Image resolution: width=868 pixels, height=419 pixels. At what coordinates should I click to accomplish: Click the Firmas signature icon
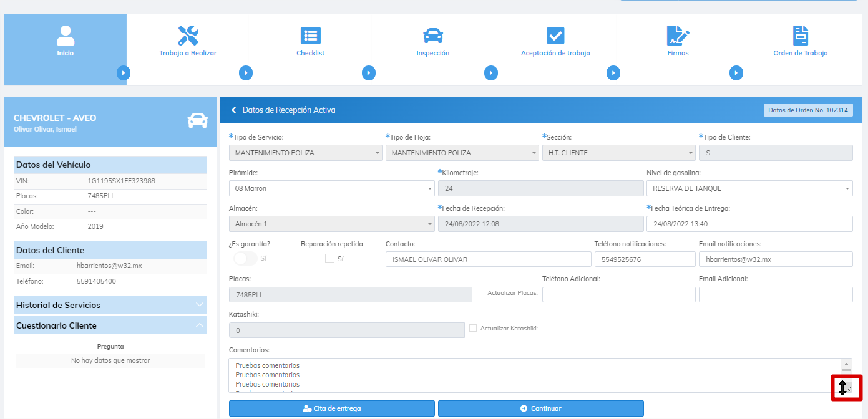point(678,35)
